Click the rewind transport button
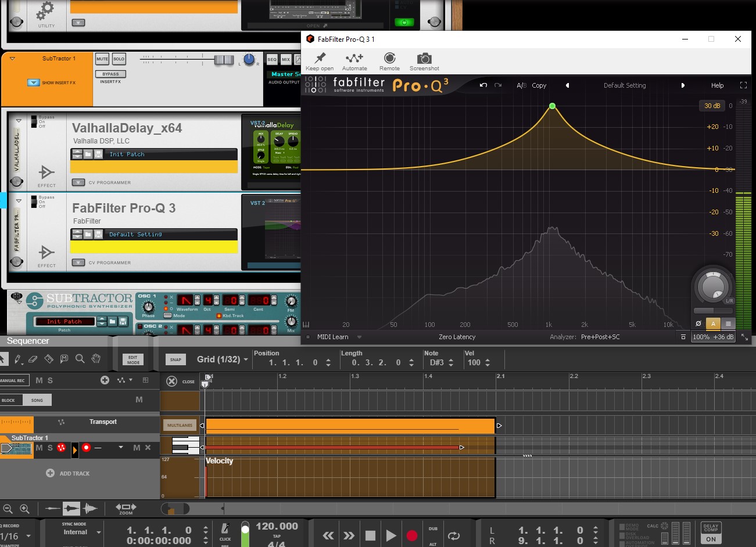This screenshot has width=756, height=547. pyautogui.click(x=328, y=535)
